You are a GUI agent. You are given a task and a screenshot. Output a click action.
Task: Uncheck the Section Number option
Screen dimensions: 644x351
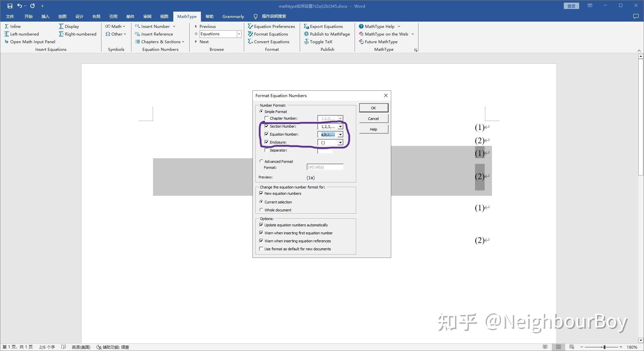pos(267,126)
